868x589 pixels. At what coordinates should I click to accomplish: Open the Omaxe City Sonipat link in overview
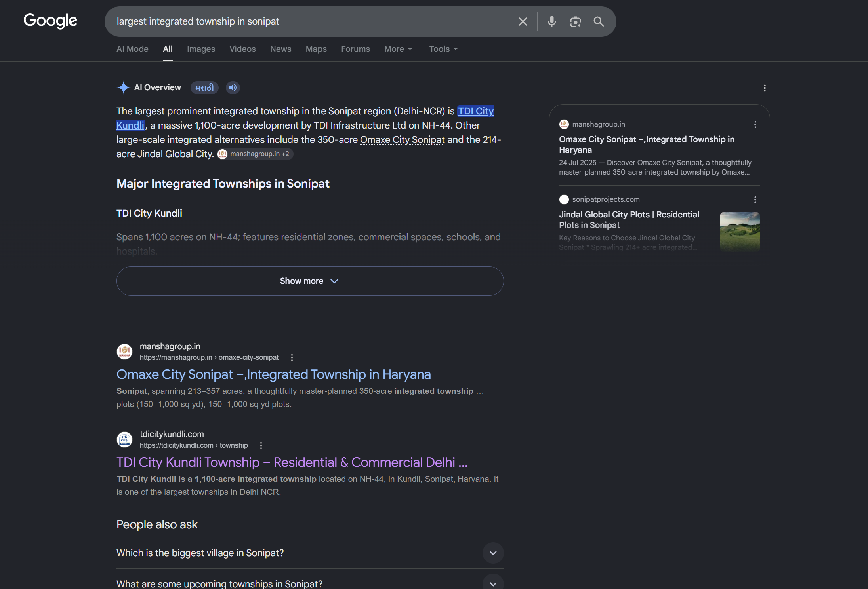pos(402,140)
